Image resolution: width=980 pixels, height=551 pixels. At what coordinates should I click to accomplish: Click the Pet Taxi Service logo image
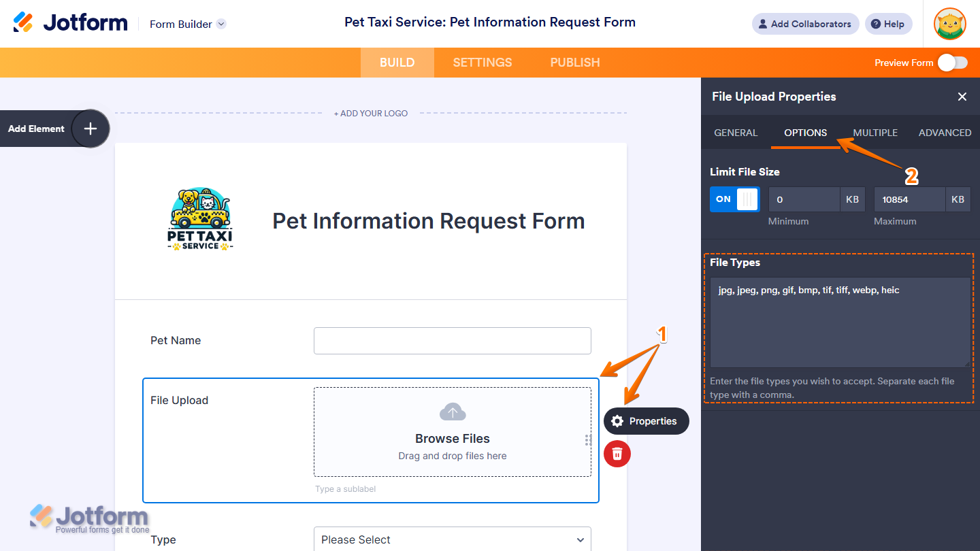(x=200, y=220)
